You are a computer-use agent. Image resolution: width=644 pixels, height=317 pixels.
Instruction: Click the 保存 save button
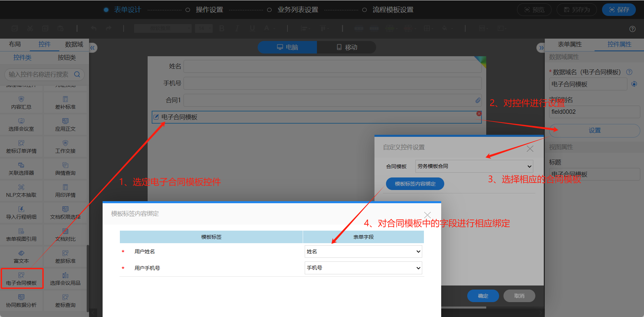[619, 10]
